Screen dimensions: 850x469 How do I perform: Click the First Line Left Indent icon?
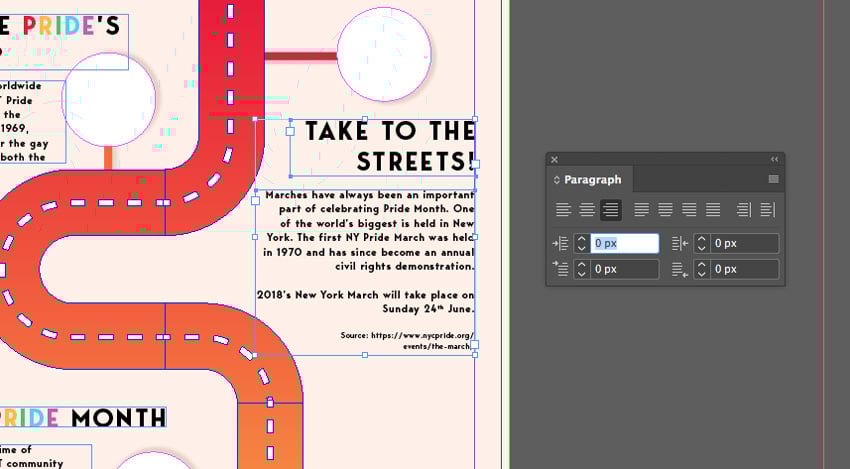tap(560, 269)
